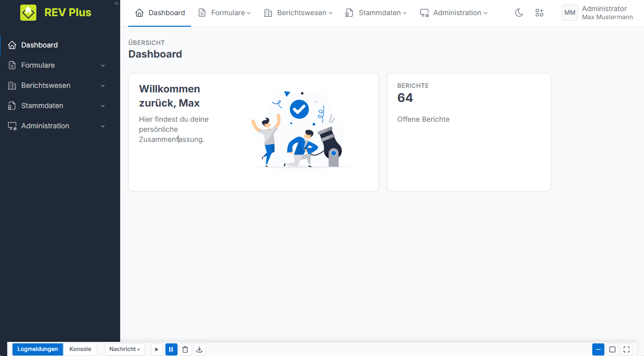Select the Logmeldungen button
The height and width of the screenshot is (356, 644).
pos(38,349)
